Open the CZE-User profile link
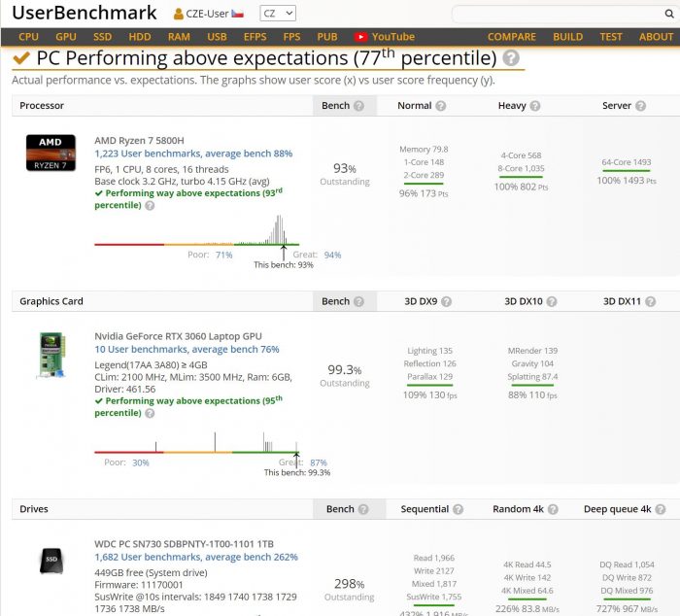The height and width of the screenshot is (616, 680). [208, 14]
